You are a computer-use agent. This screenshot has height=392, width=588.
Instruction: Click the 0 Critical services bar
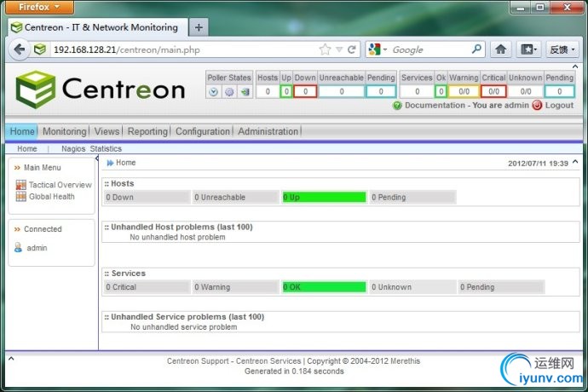[x=147, y=287]
